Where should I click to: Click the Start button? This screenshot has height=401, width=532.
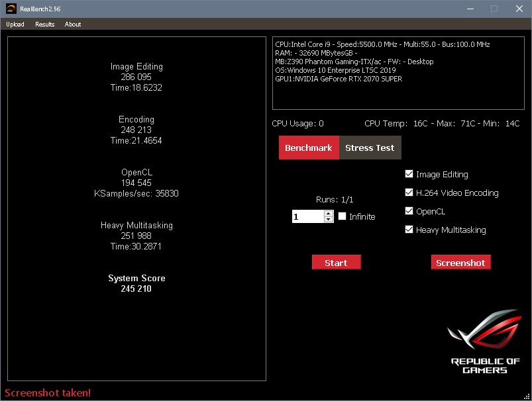pyautogui.click(x=337, y=262)
